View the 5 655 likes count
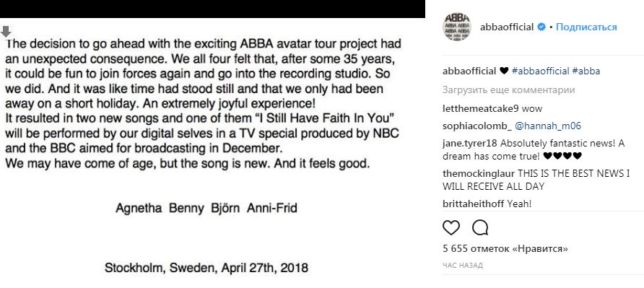 505,248
